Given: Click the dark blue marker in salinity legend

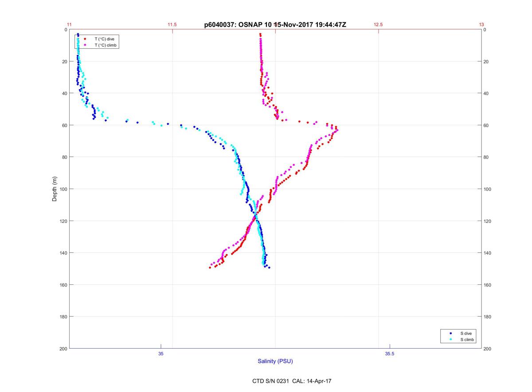Looking at the screenshot, I should coord(450,333).
